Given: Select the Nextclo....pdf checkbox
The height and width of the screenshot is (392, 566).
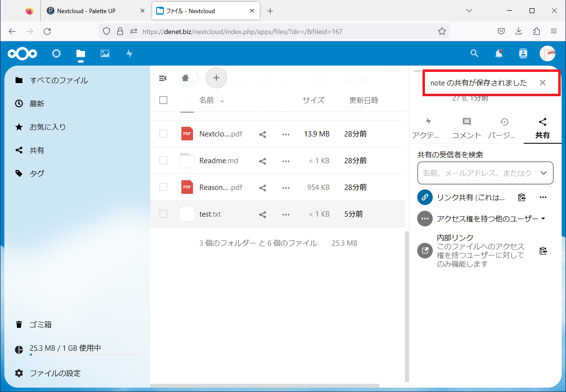Looking at the screenshot, I should pyautogui.click(x=163, y=134).
